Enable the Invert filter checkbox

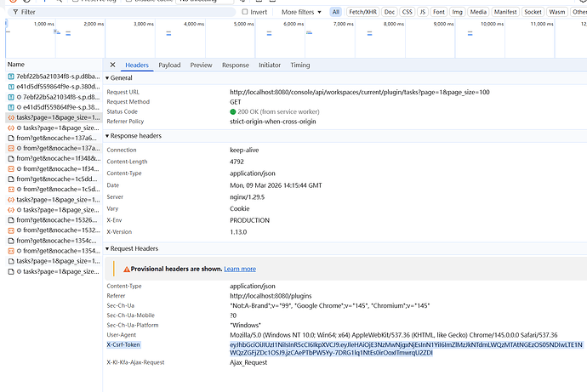[246, 13]
